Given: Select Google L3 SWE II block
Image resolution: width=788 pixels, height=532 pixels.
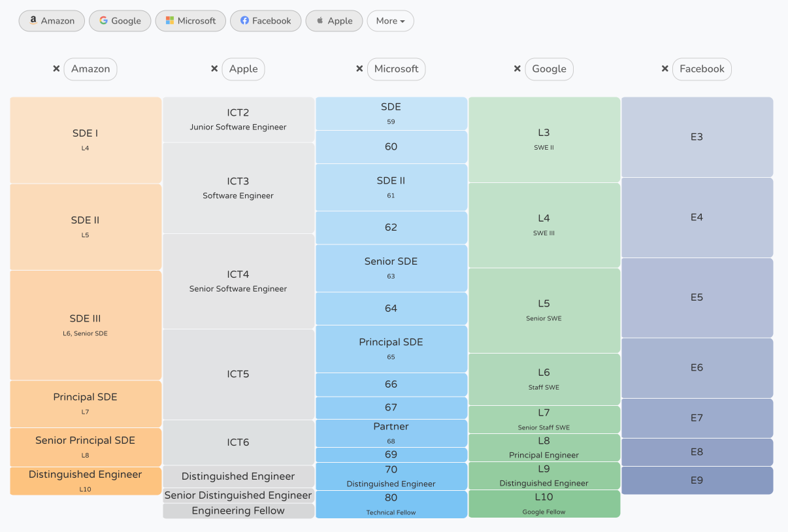Looking at the screenshot, I should pos(544,140).
